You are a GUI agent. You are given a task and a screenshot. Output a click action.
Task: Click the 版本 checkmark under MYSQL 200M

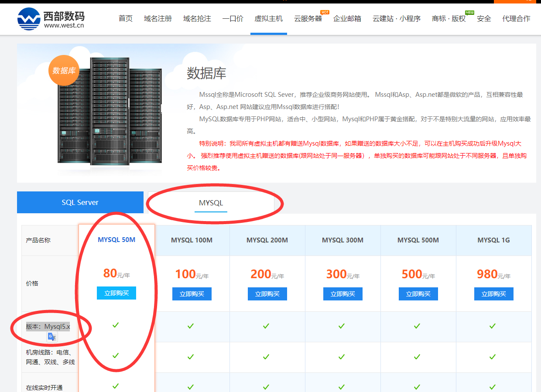tap(266, 326)
